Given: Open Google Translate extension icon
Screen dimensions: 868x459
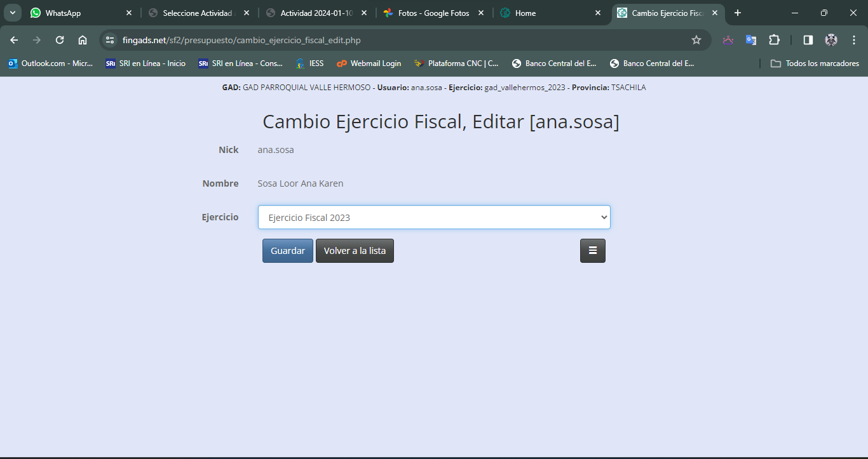Looking at the screenshot, I should click(751, 40).
